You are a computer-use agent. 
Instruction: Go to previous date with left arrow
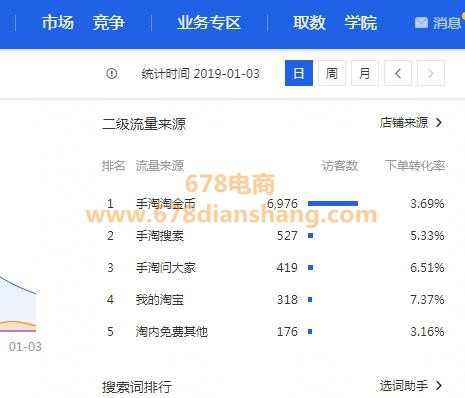pos(398,73)
